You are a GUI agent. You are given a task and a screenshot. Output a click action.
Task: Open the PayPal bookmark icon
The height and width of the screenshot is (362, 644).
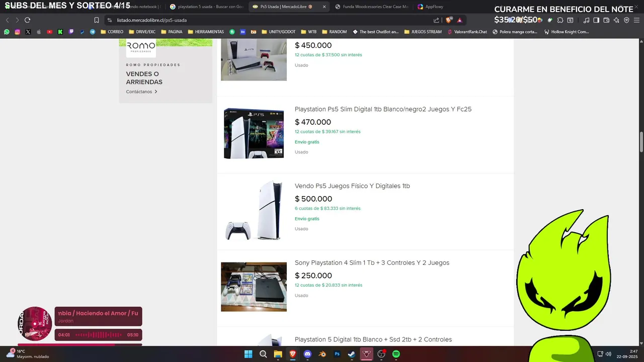coord(82,32)
